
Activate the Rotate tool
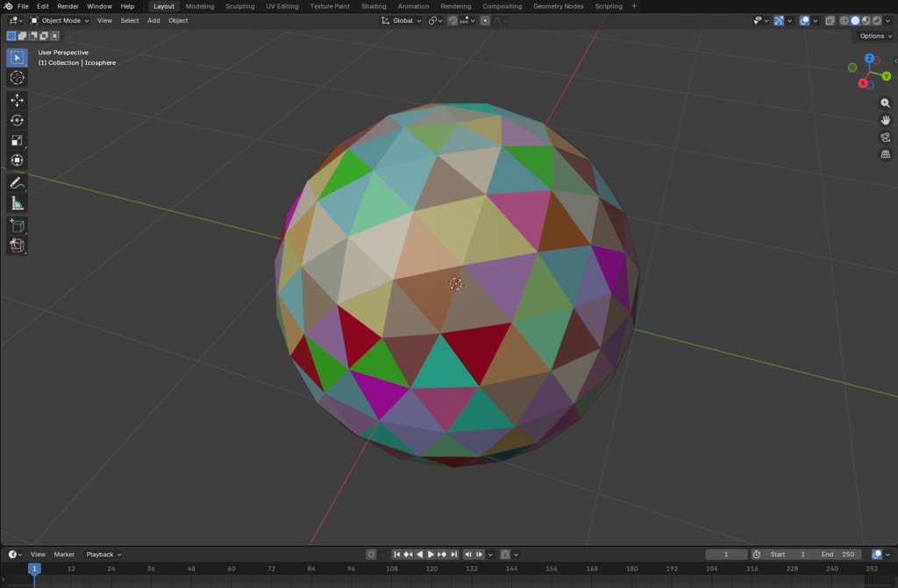coord(17,120)
